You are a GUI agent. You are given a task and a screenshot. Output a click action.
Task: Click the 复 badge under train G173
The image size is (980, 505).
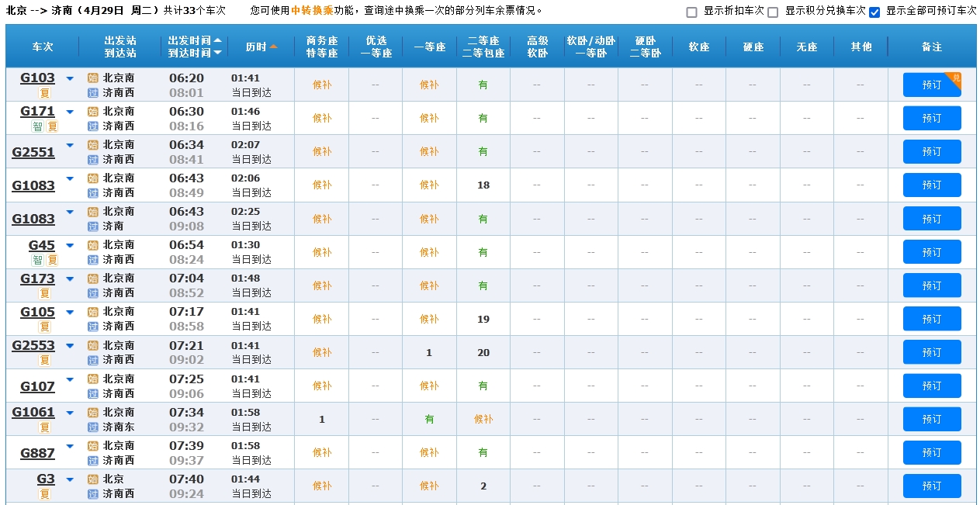45,293
